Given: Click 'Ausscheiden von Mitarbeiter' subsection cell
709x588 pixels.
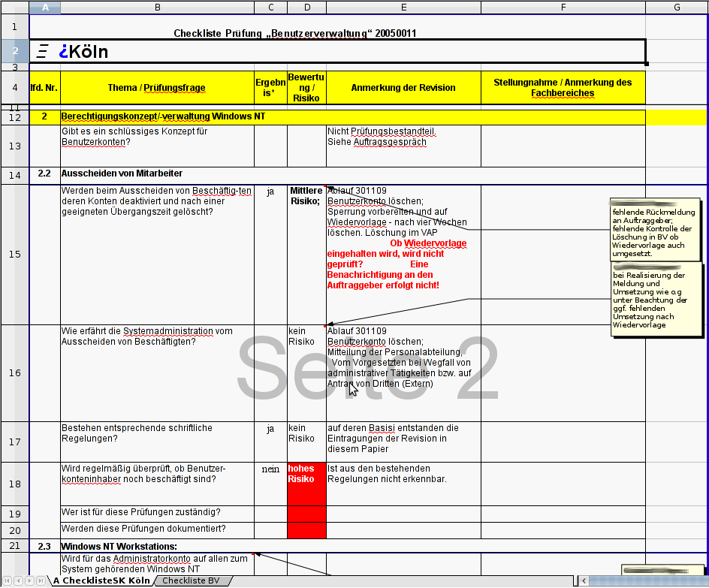Looking at the screenshot, I should 353,176.
